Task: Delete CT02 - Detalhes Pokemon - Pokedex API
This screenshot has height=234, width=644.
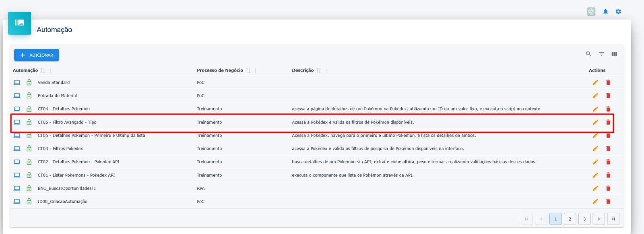Action: [608, 162]
